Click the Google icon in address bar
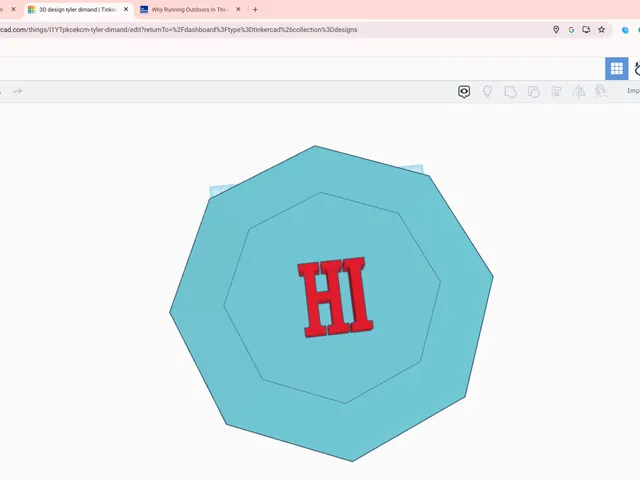Viewport: 640px width, 480px height. click(x=571, y=29)
